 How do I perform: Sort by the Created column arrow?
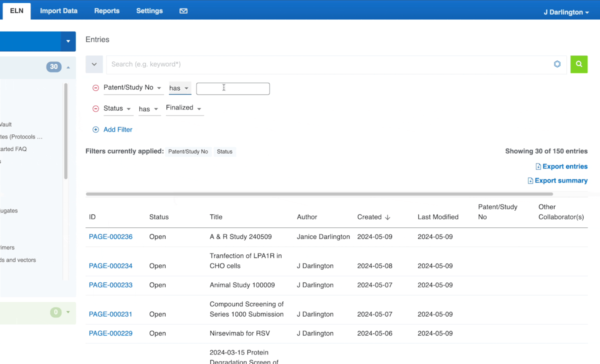[387, 217]
